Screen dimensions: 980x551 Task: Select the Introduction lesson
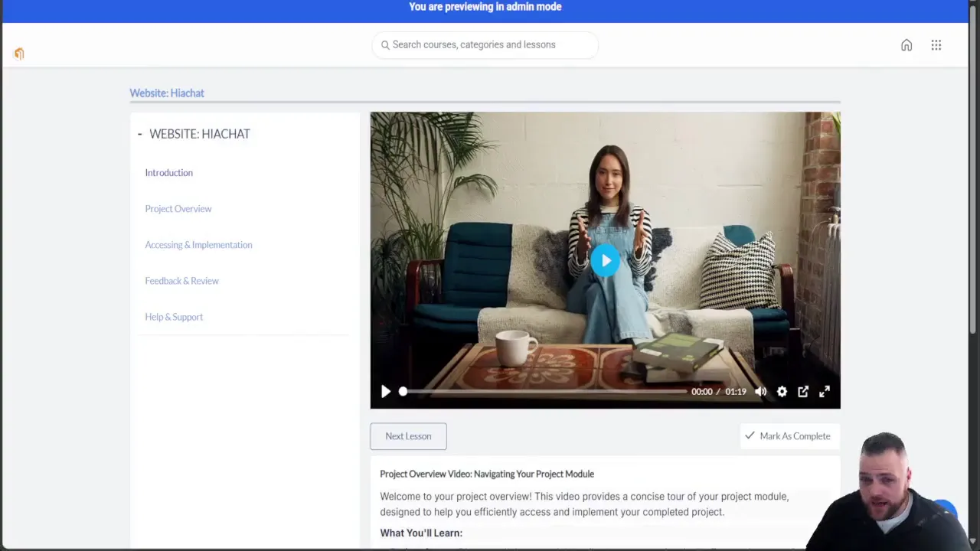tap(168, 172)
